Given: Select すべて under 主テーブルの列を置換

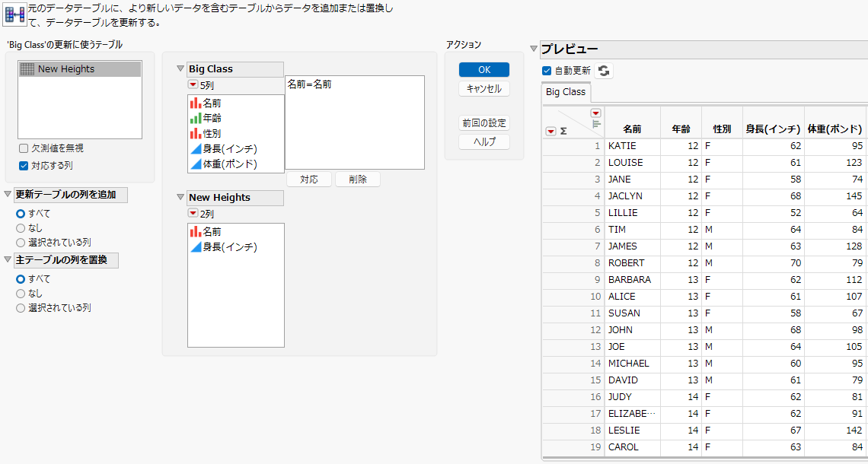Looking at the screenshot, I should (x=21, y=278).
